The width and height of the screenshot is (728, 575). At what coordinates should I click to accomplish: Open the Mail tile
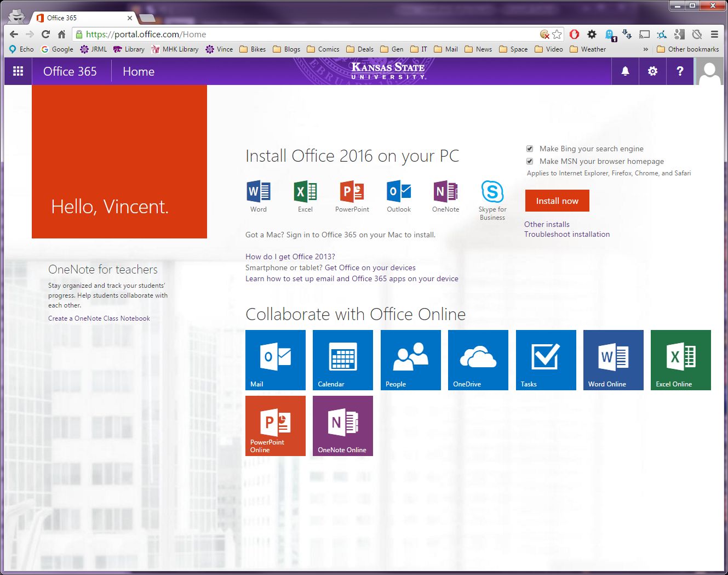tap(276, 360)
